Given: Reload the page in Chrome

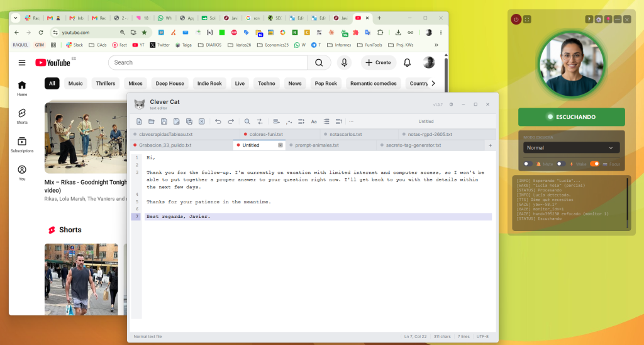Looking at the screenshot, I should pos(41,33).
